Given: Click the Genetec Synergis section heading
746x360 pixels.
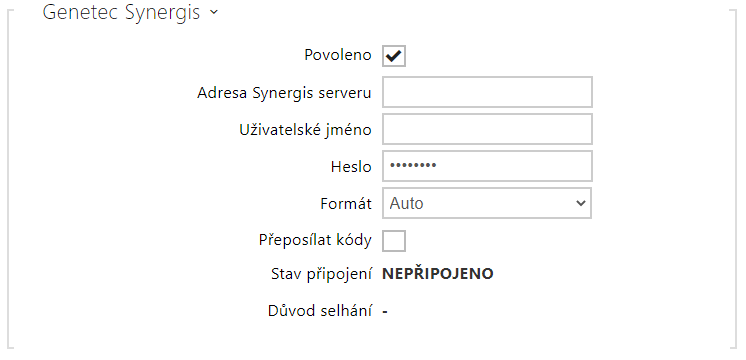Looking at the screenshot, I should pyautogui.click(x=121, y=13).
